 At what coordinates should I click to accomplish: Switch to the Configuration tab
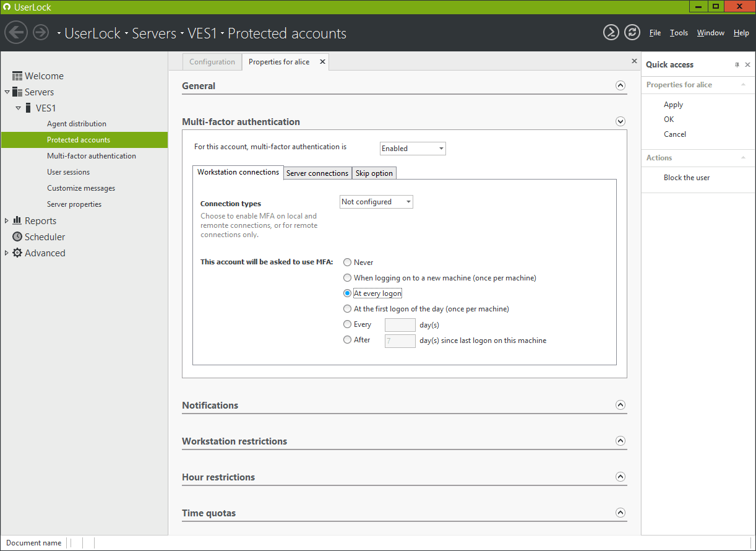click(x=212, y=62)
